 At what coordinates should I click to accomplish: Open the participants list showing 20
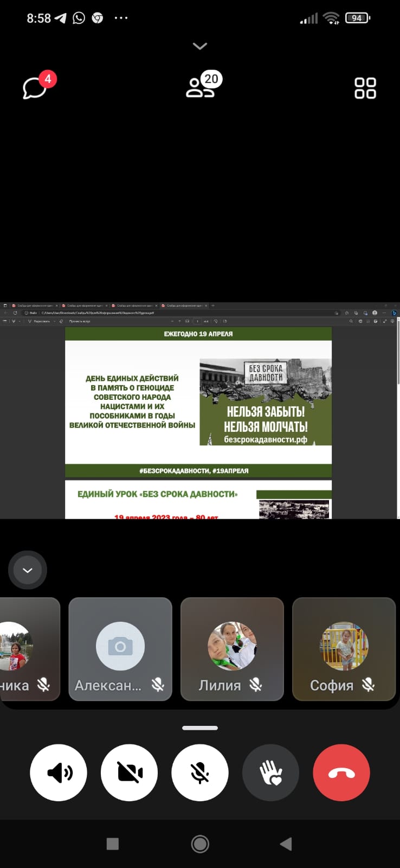(203, 85)
